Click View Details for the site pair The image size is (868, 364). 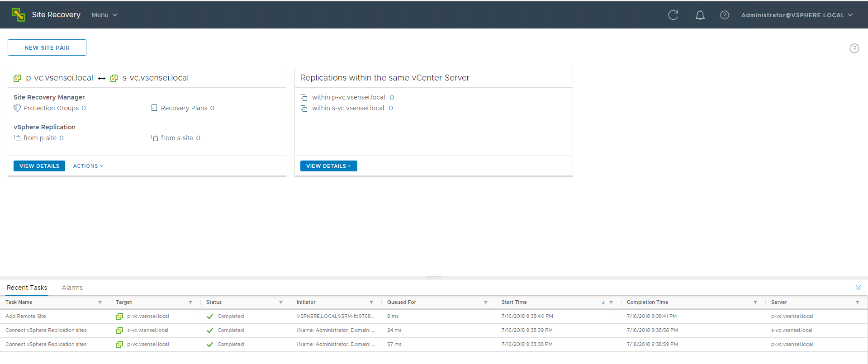tap(39, 166)
